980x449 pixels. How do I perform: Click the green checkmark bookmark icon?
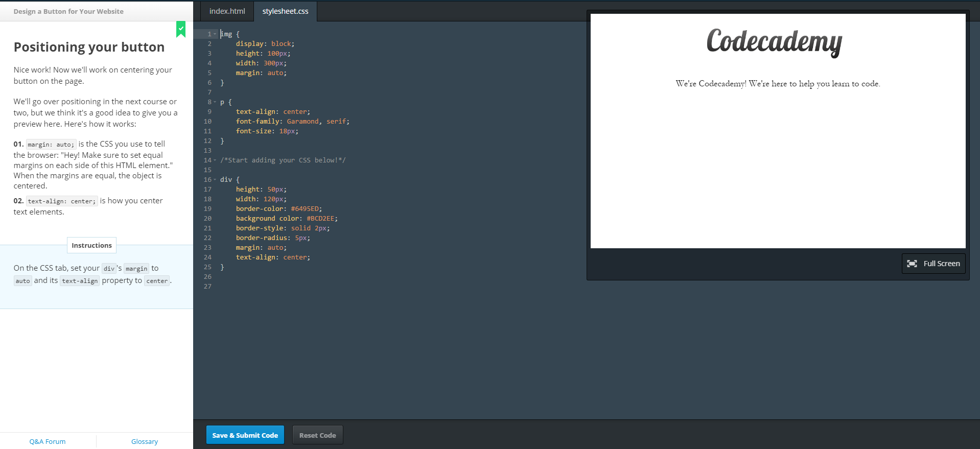tap(181, 29)
